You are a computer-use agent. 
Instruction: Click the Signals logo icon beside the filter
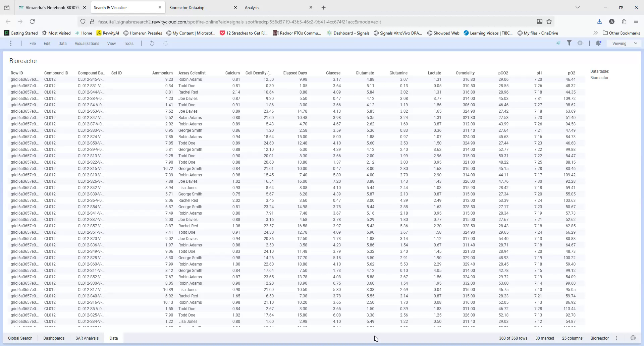[x=558, y=43]
